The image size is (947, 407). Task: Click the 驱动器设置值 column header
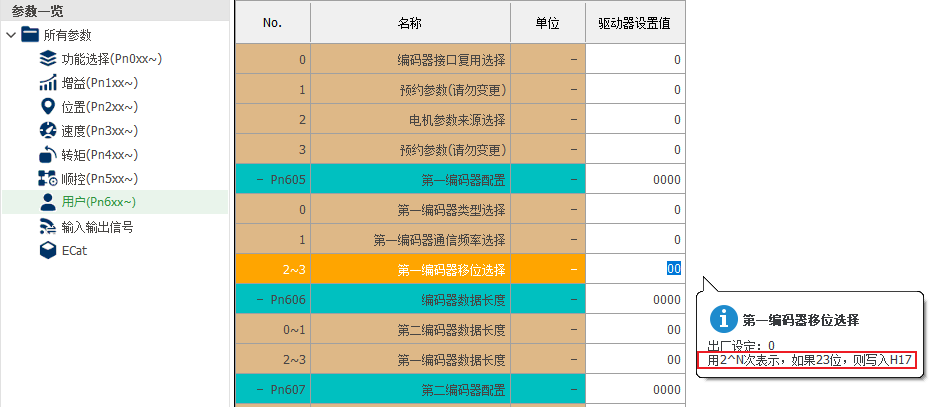634,21
